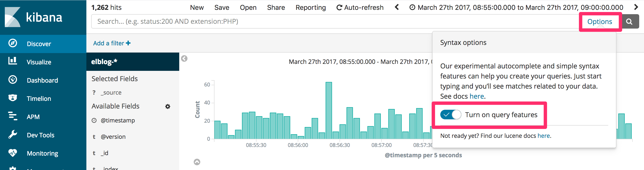This screenshot has height=170, width=644.
Task: Collapse the histogram with up arrow button
Action: coord(197,162)
